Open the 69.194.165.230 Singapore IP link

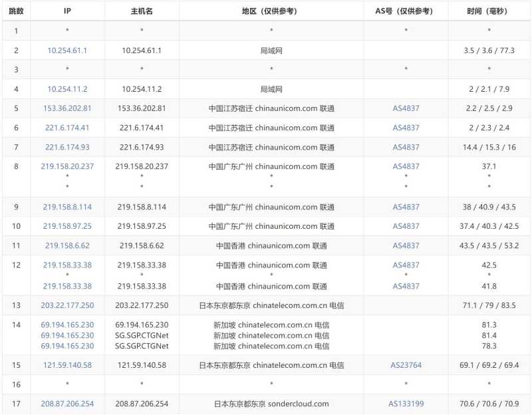coord(66,325)
